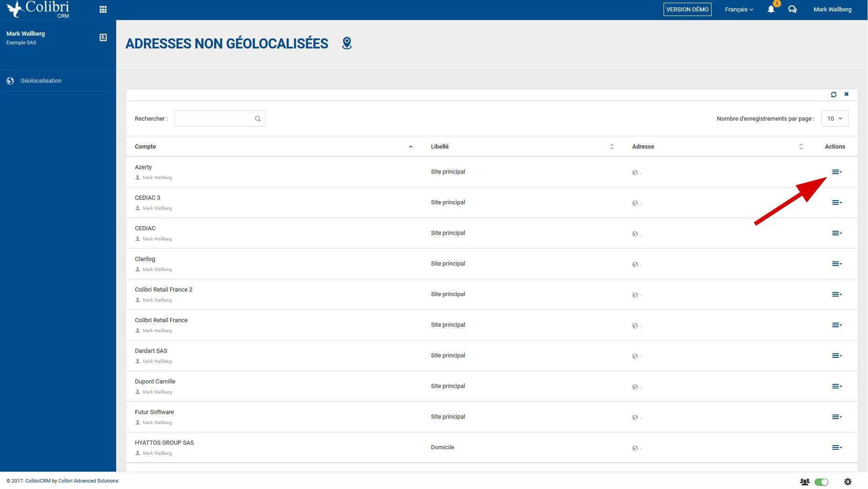This screenshot has height=489, width=868.
Task: Toggle the green switch in footer
Action: [821, 482]
